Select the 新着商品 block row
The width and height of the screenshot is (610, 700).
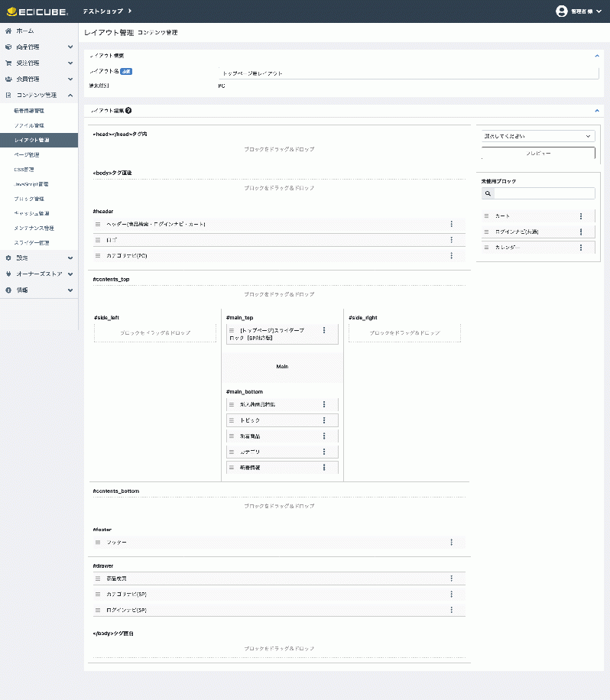[x=282, y=436]
